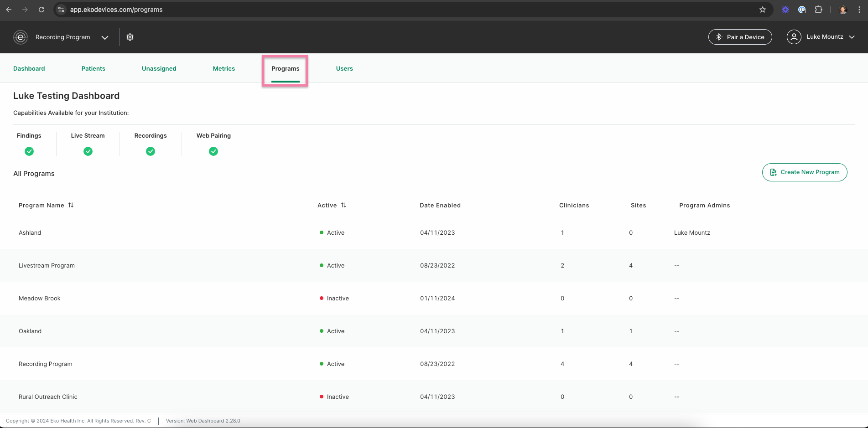
Task: Switch to the Metrics tab
Action: 224,68
